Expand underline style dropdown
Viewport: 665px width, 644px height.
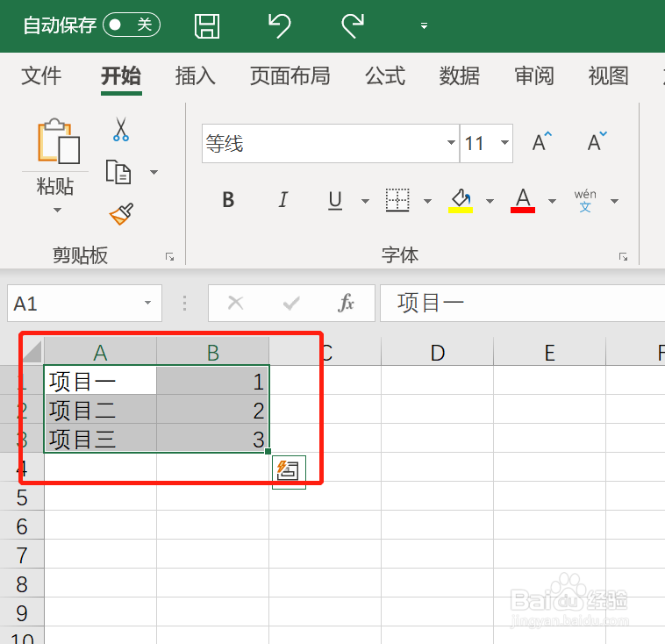pyautogui.click(x=365, y=201)
